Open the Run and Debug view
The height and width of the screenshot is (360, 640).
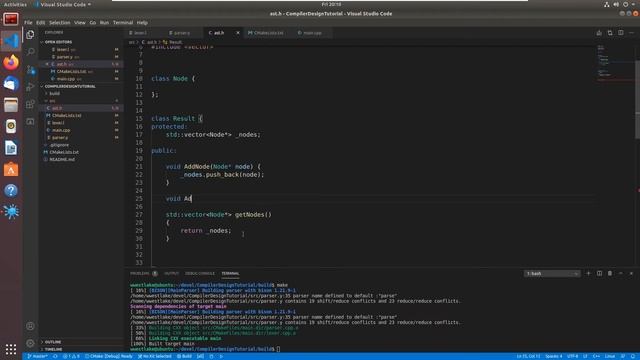(x=30, y=87)
